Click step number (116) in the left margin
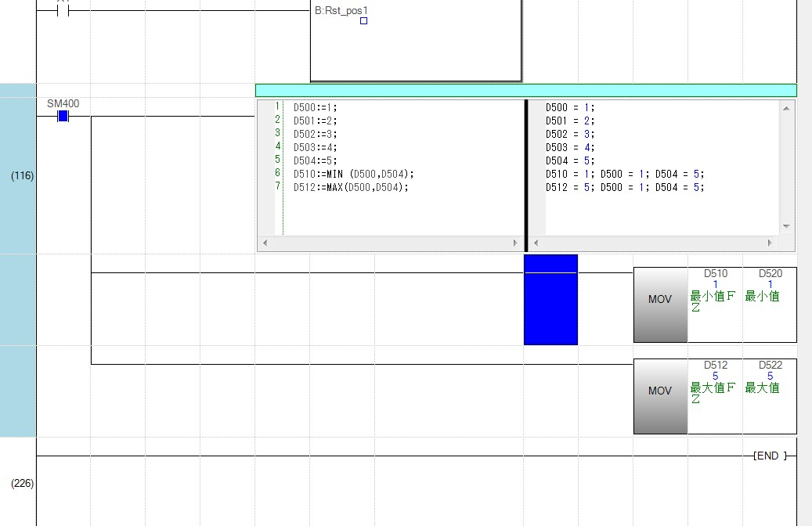 click(22, 176)
